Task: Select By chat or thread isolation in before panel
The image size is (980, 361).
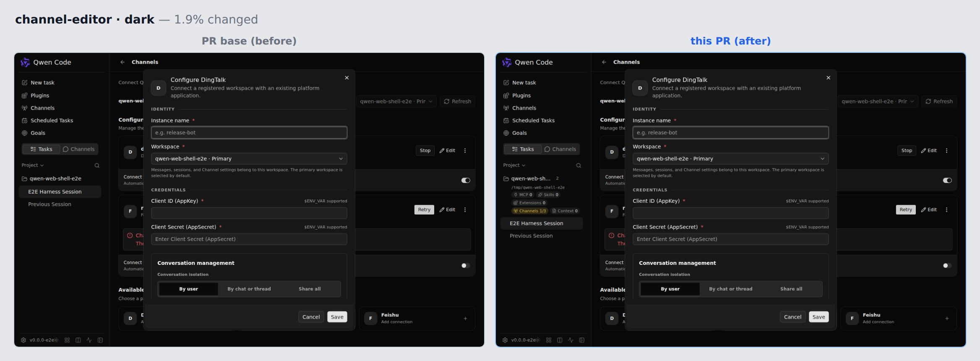Action: click(x=249, y=289)
